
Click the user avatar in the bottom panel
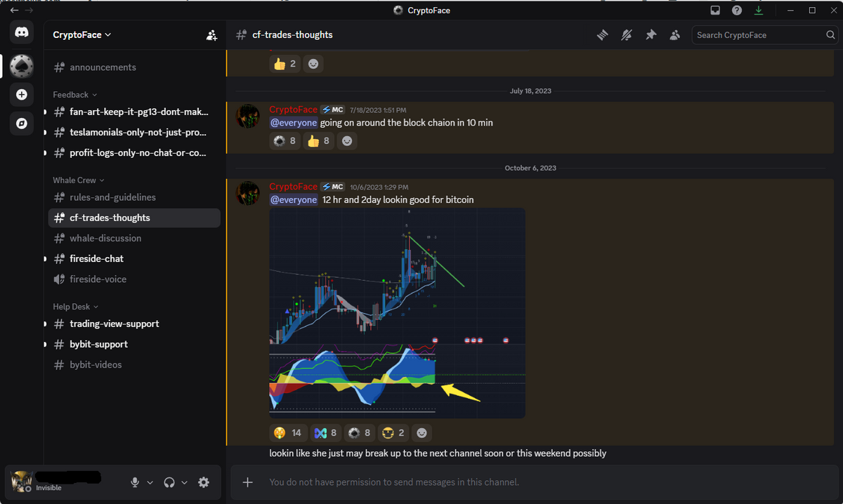(22, 482)
